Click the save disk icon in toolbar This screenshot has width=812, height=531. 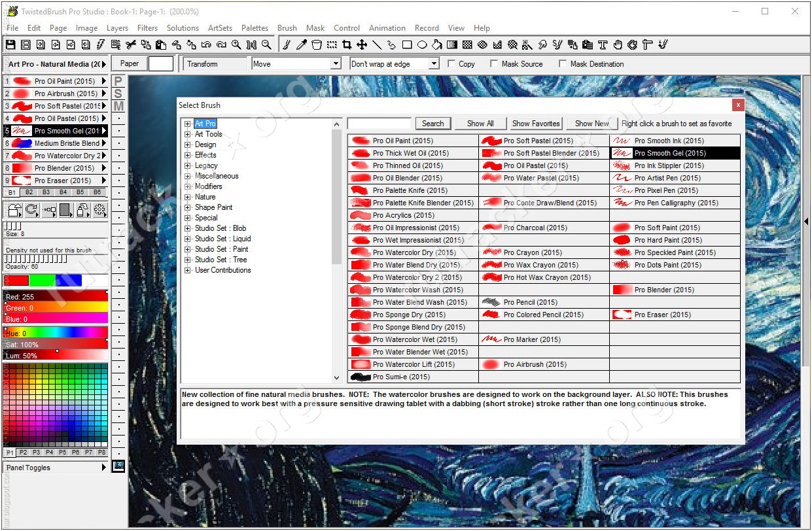point(10,44)
